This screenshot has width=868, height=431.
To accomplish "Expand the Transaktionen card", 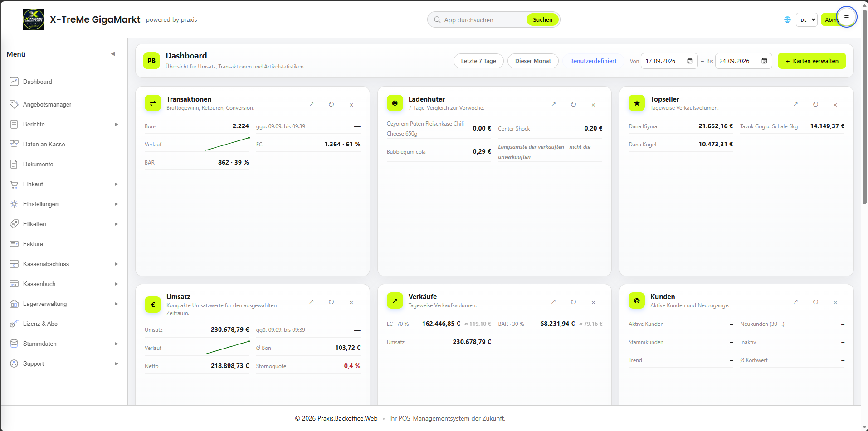I will [x=312, y=104].
